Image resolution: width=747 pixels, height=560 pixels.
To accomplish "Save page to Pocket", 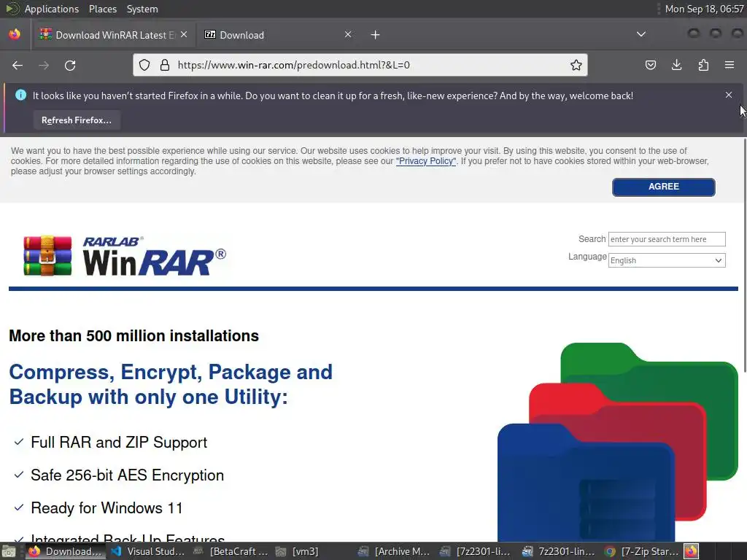I will click(650, 65).
